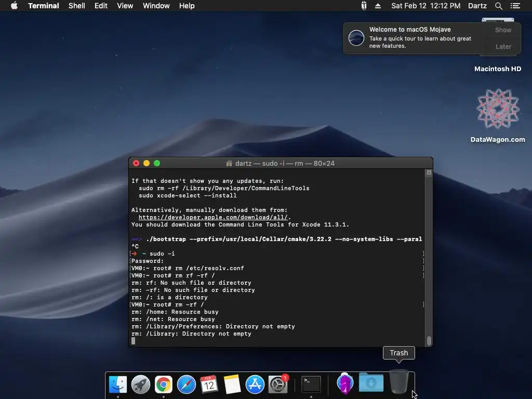
Task: Click 'rm: /net: Resource busy' line
Action: pyautogui.click(x=173, y=320)
